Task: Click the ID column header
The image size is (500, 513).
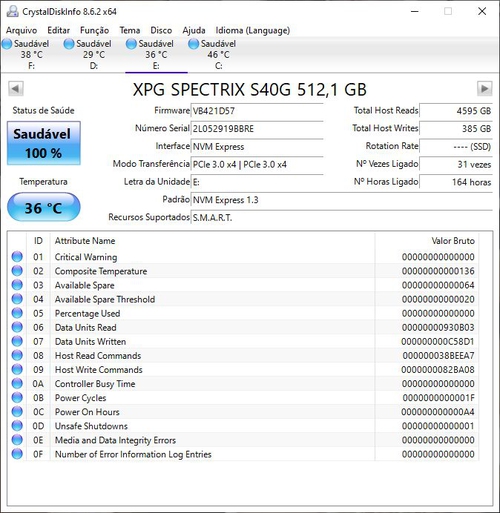Action: pos(38,241)
